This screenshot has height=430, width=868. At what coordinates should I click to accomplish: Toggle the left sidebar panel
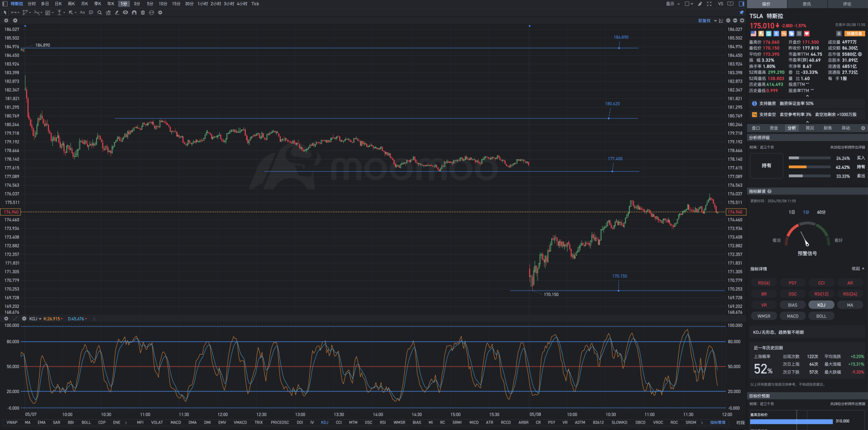(x=5, y=4)
